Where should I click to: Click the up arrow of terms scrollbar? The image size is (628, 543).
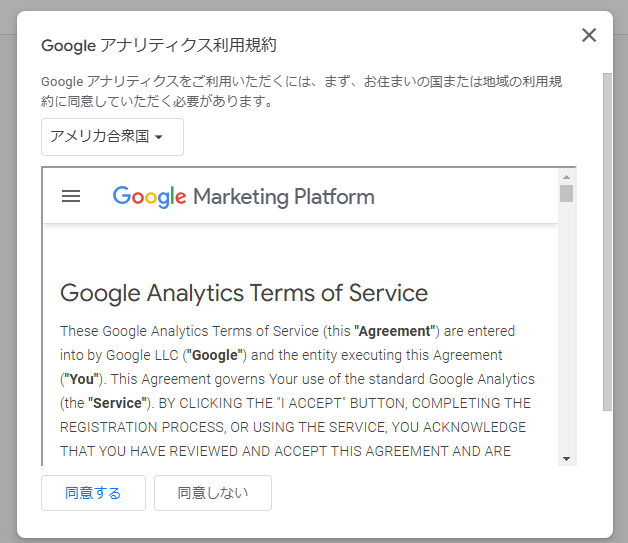[567, 176]
